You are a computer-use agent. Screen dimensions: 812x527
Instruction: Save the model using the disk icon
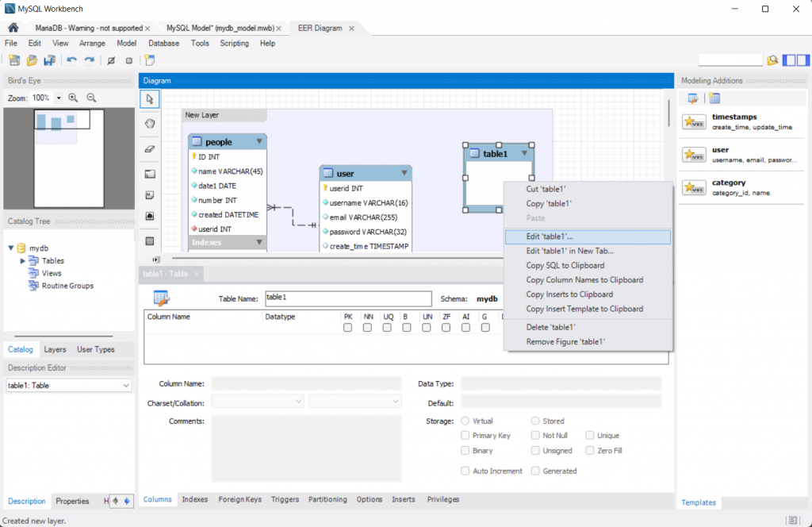coord(50,60)
